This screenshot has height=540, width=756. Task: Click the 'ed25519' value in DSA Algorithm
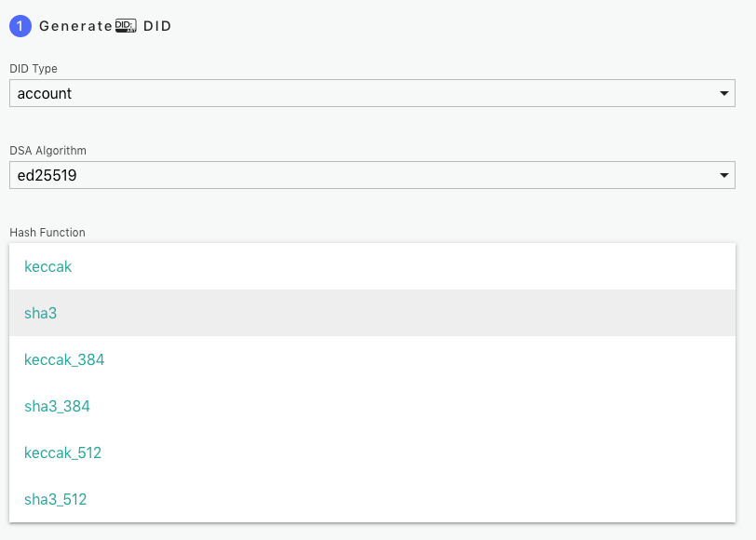pos(47,175)
